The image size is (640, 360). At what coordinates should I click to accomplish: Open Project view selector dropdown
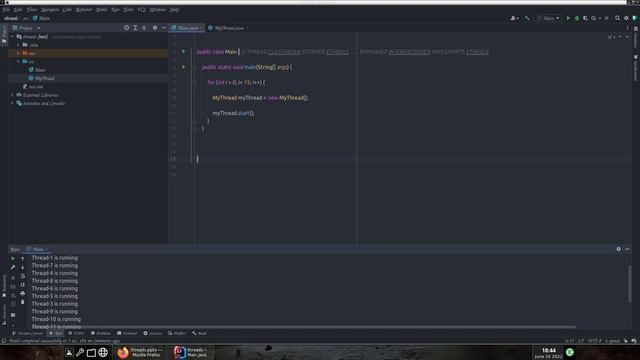click(x=26, y=28)
